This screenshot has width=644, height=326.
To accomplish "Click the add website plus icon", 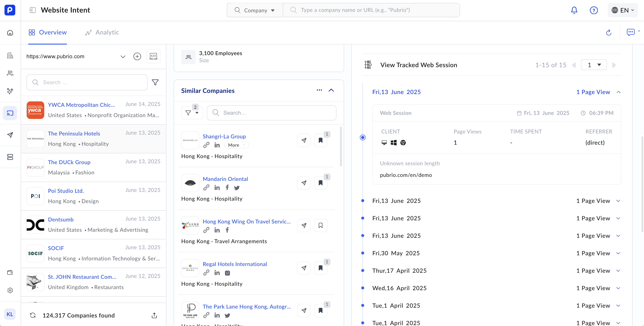I will (x=137, y=56).
